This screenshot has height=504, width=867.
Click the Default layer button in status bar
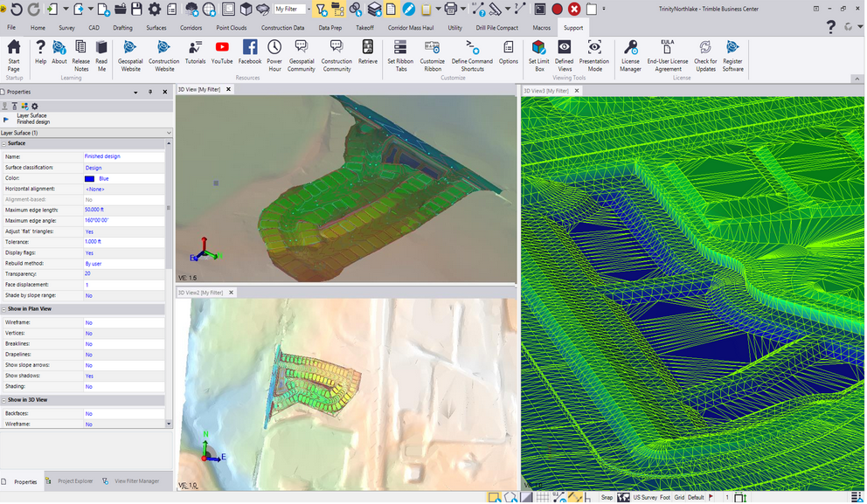696,497
